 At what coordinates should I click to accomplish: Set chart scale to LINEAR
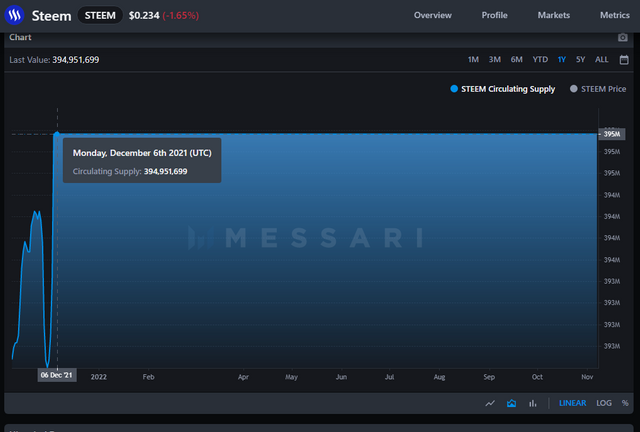click(x=572, y=403)
